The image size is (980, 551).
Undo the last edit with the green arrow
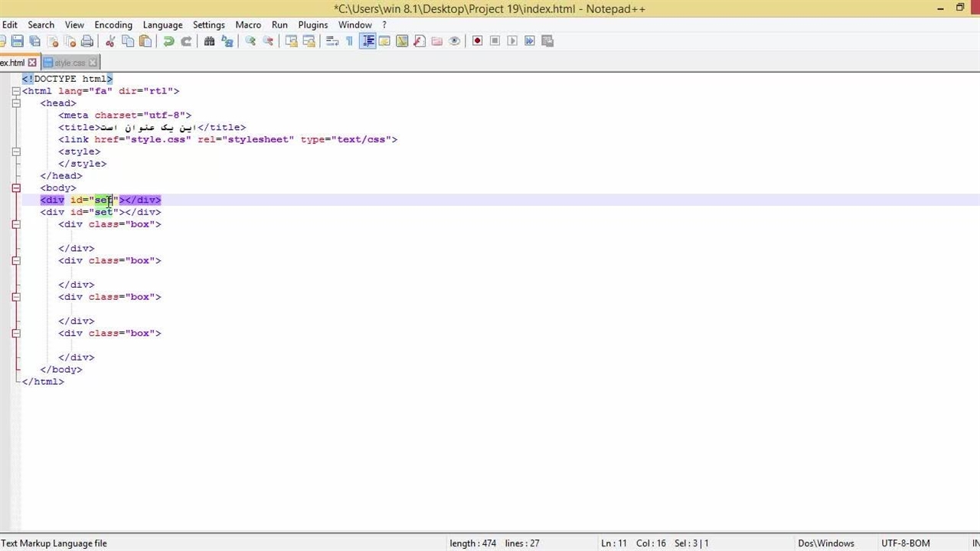click(168, 41)
